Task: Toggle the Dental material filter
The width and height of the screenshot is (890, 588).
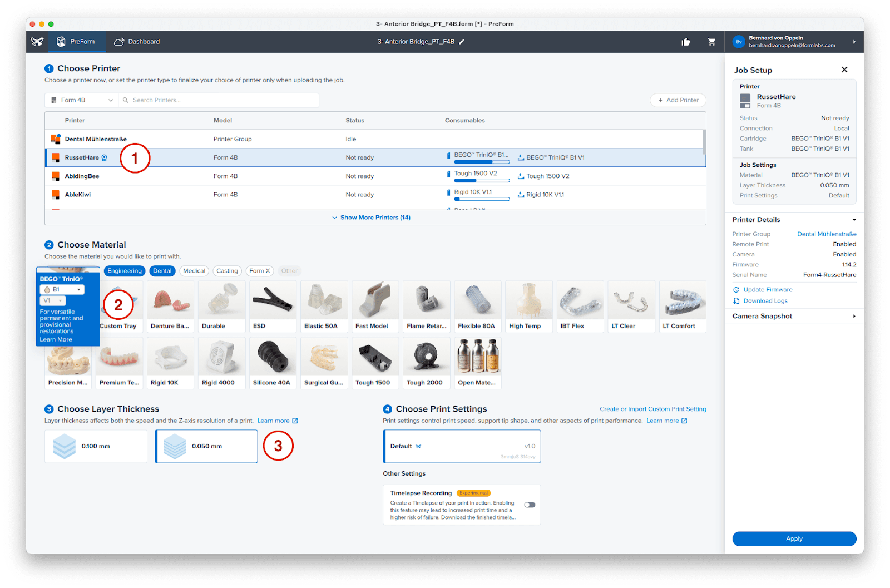Action: click(162, 271)
